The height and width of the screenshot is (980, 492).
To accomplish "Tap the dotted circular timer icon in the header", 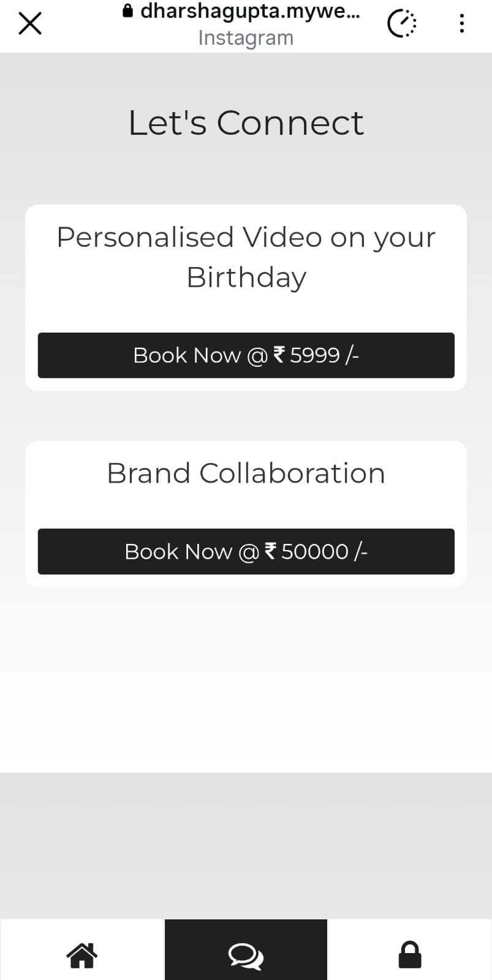I will 402,24.
